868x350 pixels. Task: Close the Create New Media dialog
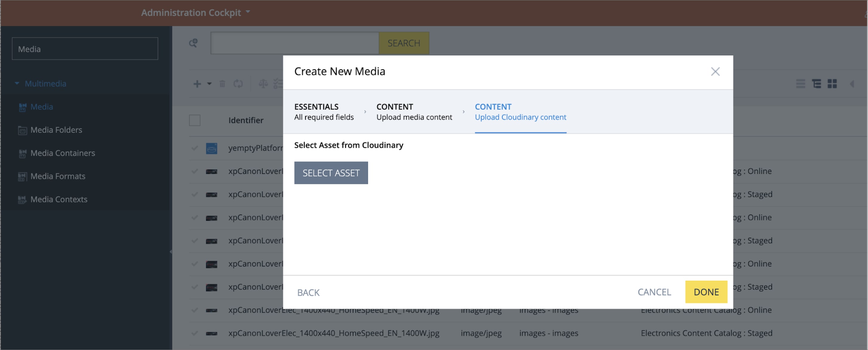point(715,71)
